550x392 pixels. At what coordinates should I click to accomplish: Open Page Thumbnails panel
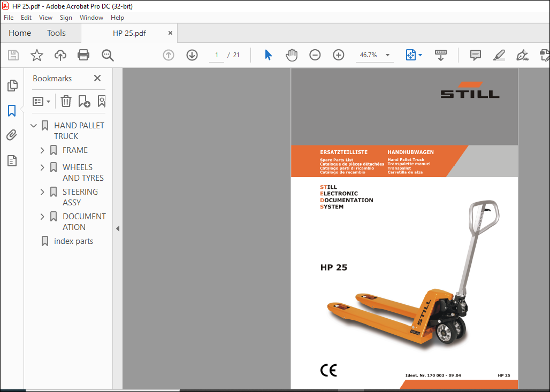click(x=12, y=85)
